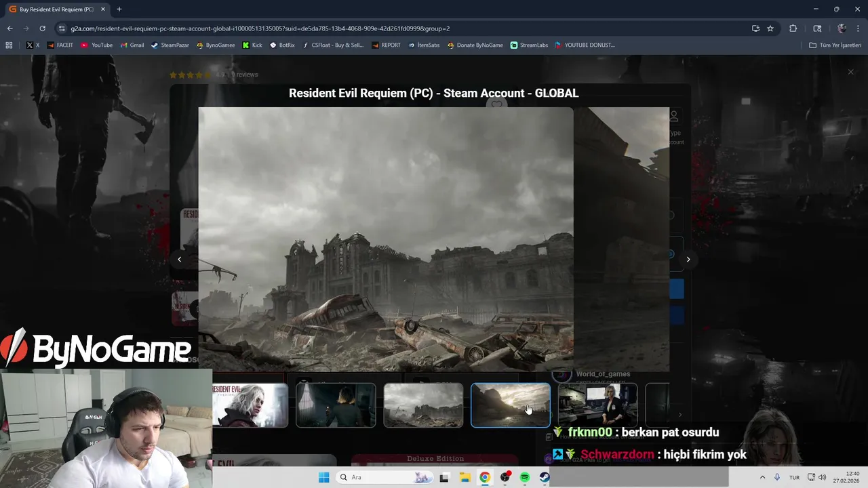
Task: Open the install app icon in address bar
Action: 755,28
